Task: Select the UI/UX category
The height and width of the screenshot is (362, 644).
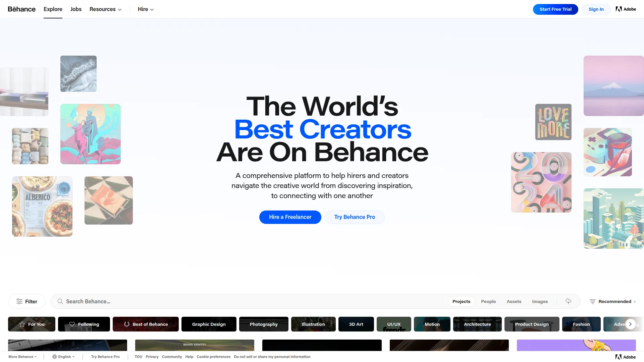Action: (x=394, y=324)
